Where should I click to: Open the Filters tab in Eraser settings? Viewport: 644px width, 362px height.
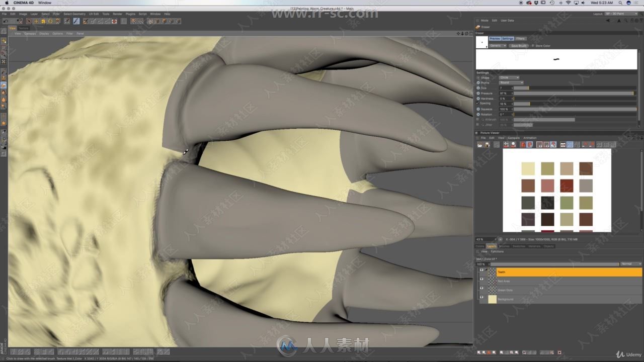click(520, 39)
